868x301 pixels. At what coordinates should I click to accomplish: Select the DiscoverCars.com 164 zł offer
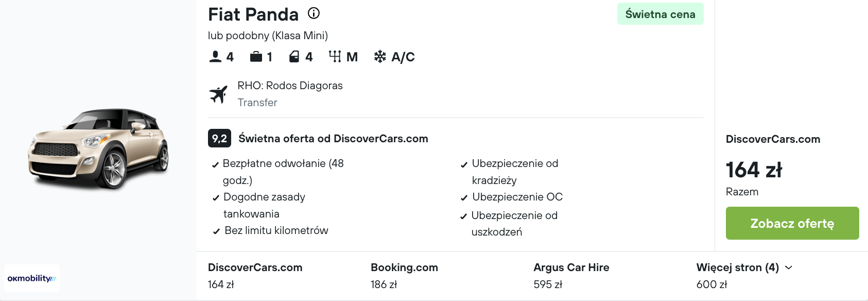point(255,276)
